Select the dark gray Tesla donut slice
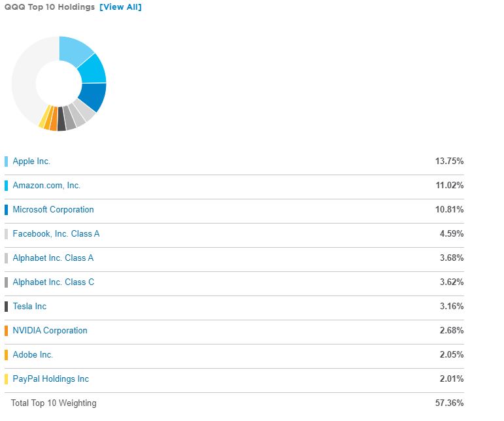 pos(61,119)
